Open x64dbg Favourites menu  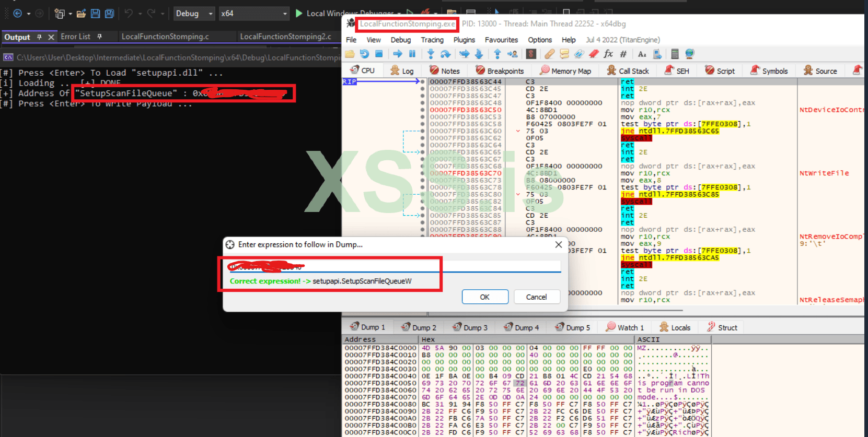[x=501, y=40]
